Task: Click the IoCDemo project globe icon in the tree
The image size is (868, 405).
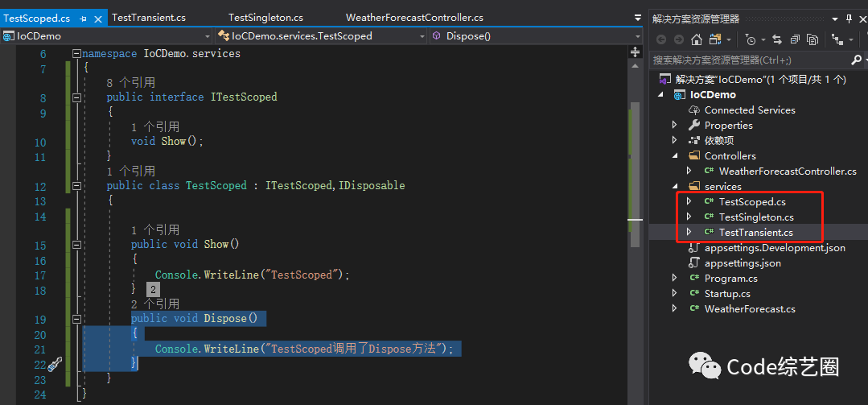Action: click(x=679, y=95)
